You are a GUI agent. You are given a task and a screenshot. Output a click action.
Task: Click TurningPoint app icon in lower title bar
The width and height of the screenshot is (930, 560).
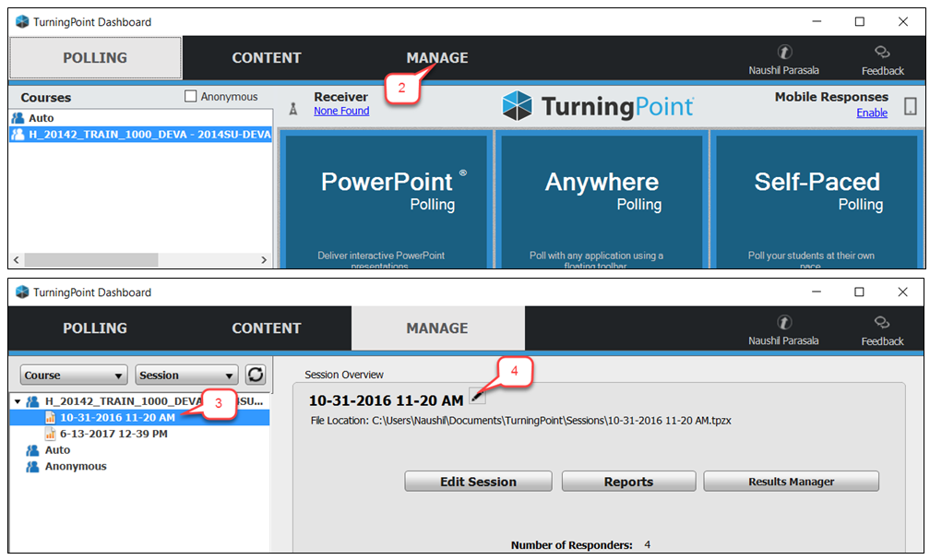[x=22, y=292]
